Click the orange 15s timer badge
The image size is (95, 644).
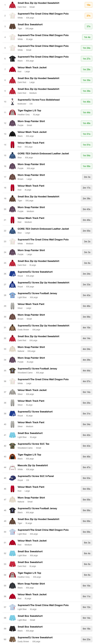[88, 5]
